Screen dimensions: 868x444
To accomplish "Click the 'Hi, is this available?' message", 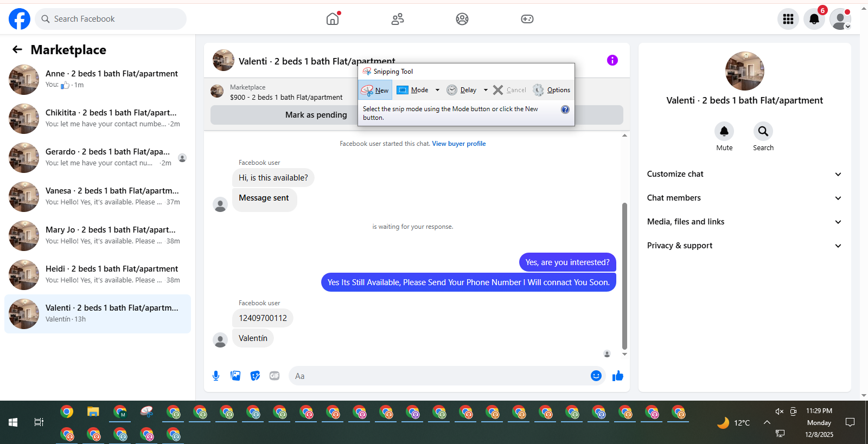I will pyautogui.click(x=273, y=178).
